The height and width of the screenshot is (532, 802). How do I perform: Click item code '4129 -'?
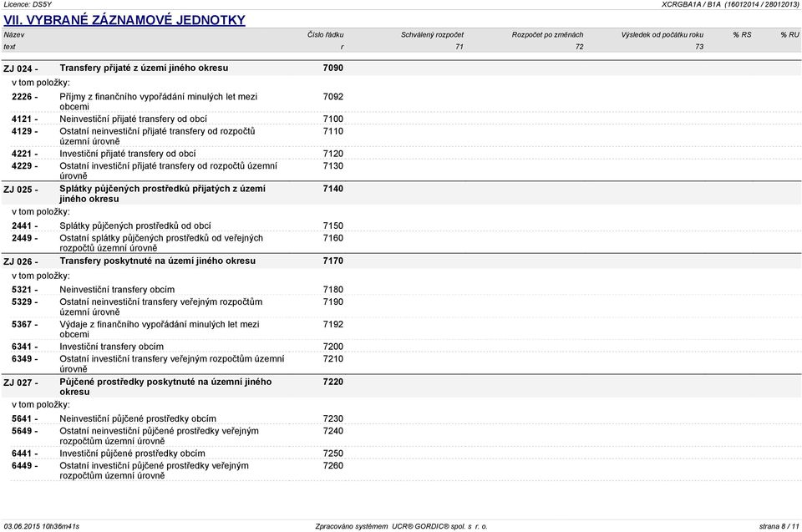(x=24, y=131)
